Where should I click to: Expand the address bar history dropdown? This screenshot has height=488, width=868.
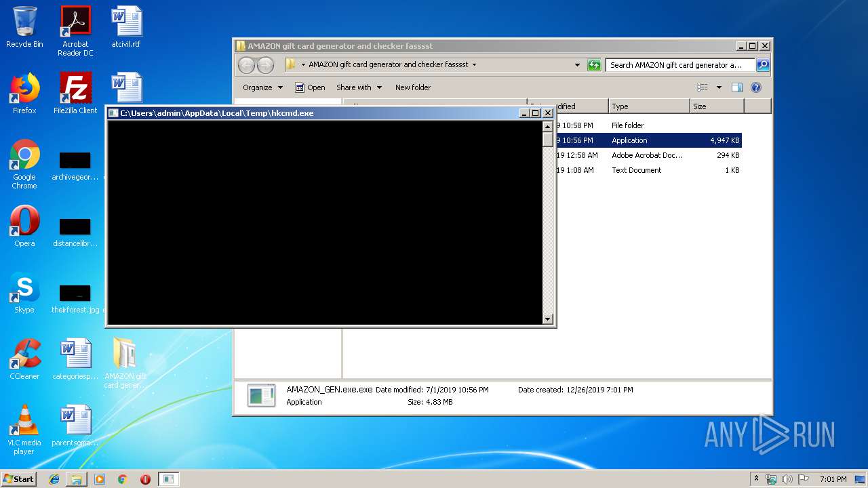pos(577,65)
